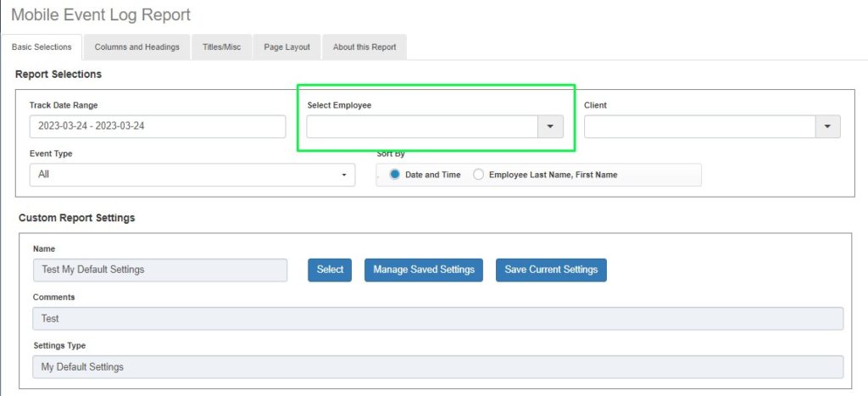Expand the Client dropdown arrow
Screen dimensions: 868x396
tap(827, 126)
